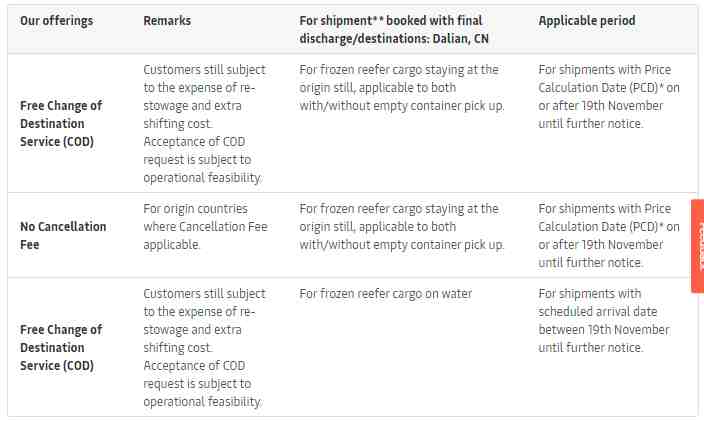
Task: Click the first row frozen reefer cargo at origin text
Action: click(402, 88)
